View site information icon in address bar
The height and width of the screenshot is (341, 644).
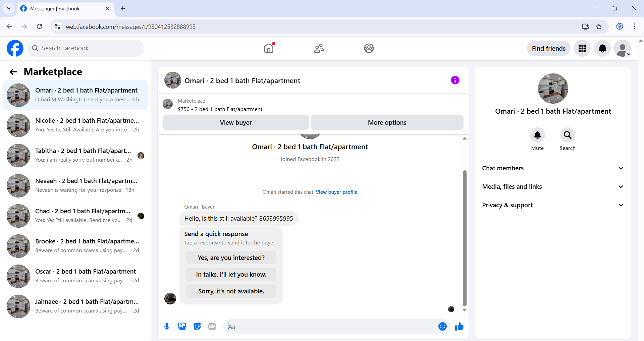point(58,26)
